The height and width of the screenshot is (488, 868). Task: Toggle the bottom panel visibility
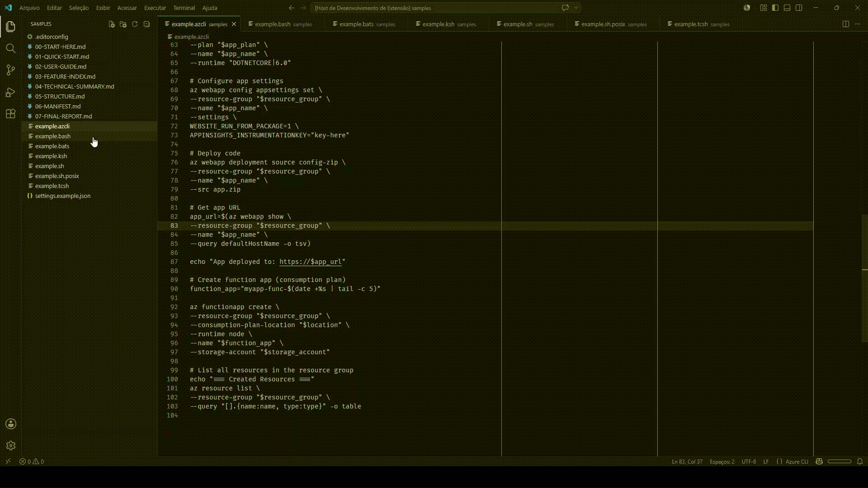pyautogui.click(x=787, y=8)
